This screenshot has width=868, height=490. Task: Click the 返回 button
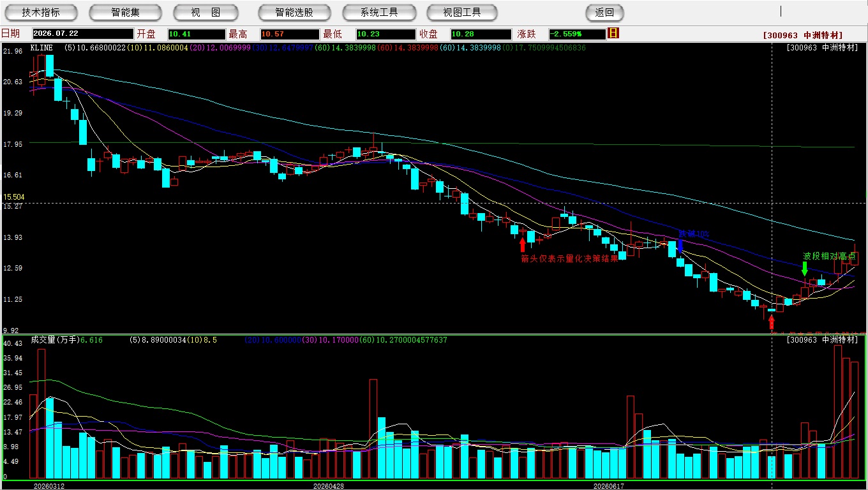[x=604, y=12]
